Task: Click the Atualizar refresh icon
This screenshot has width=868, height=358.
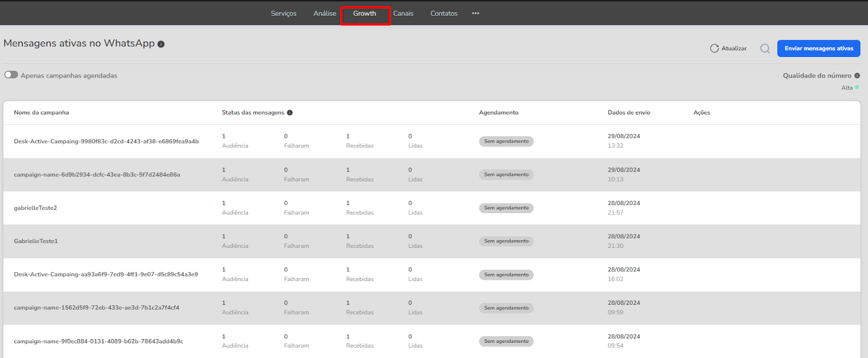Action: coord(714,48)
